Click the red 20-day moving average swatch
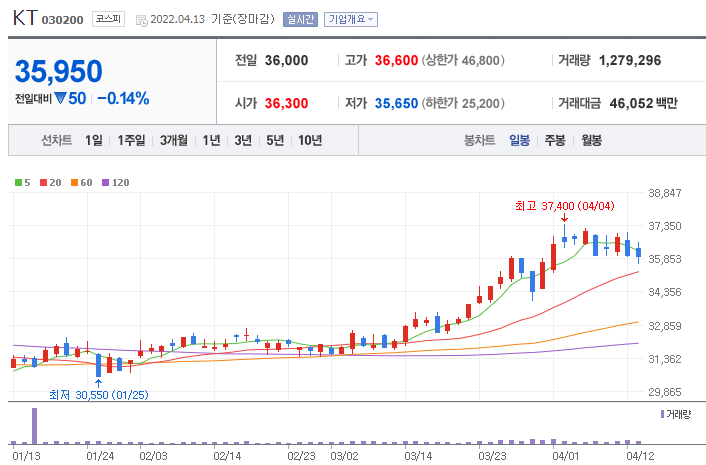 [44, 183]
